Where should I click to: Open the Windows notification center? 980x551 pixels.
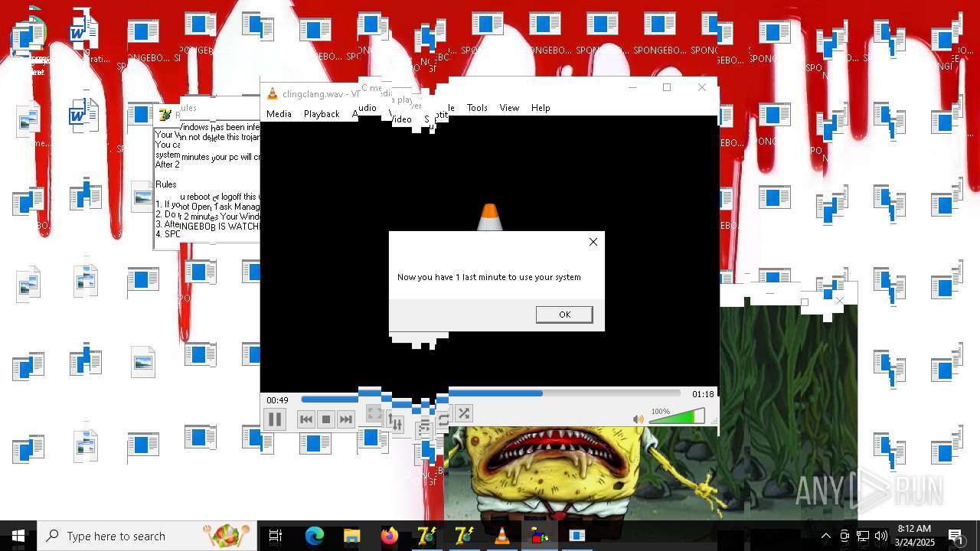956,536
